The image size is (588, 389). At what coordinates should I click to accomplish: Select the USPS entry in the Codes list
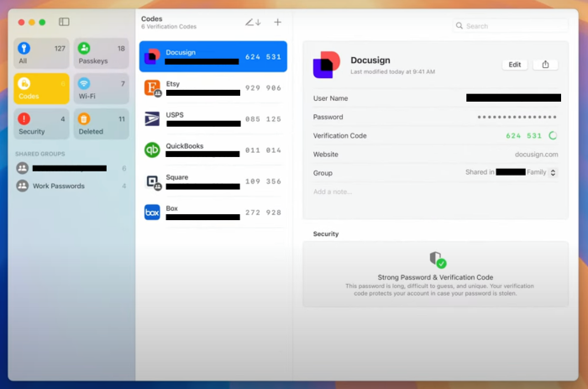pos(213,119)
